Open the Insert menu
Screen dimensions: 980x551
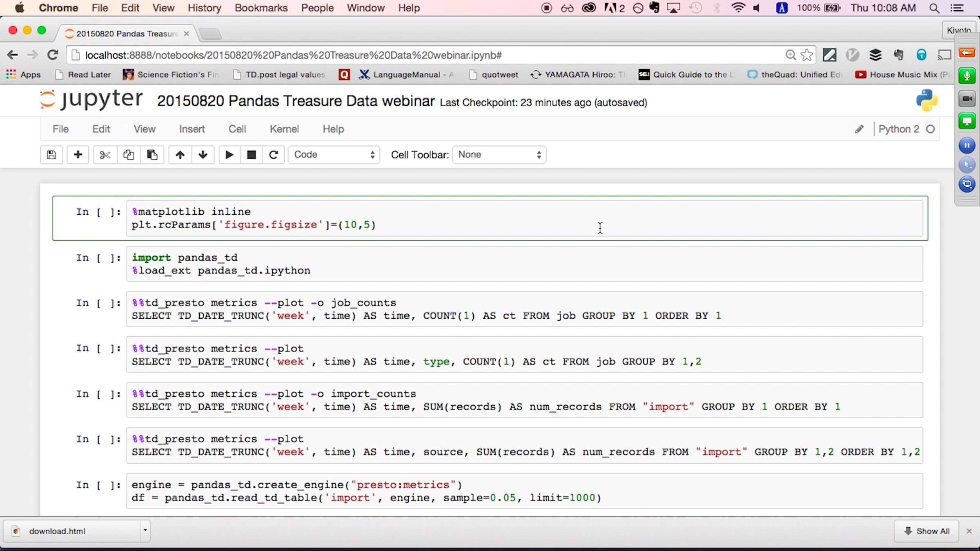tap(192, 129)
